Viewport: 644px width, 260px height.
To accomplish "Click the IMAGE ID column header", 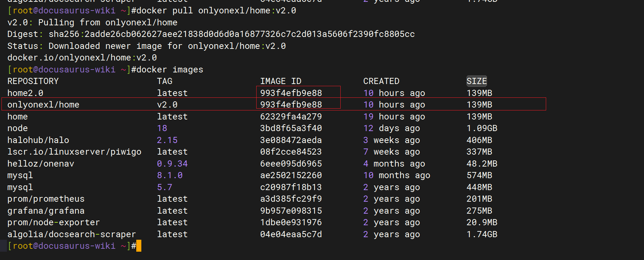I will (281, 81).
